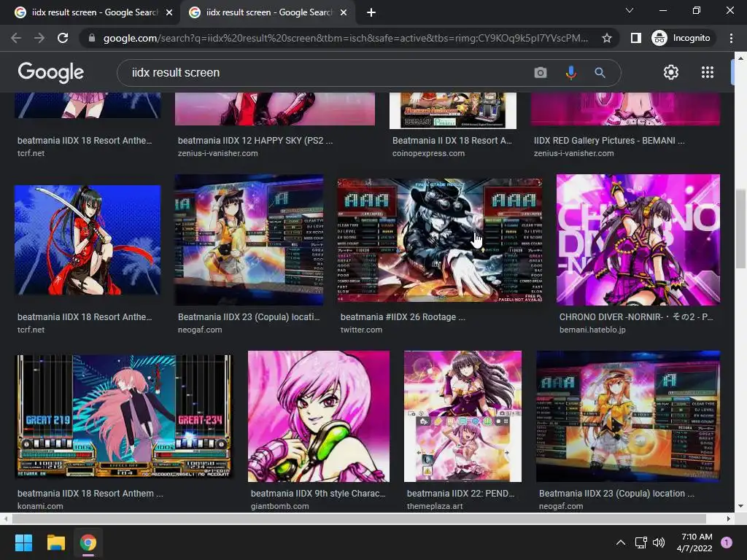Open the notification badge in taskbar
Image resolution: width=747 pixels, height=560 pixels.
(727, 542)
